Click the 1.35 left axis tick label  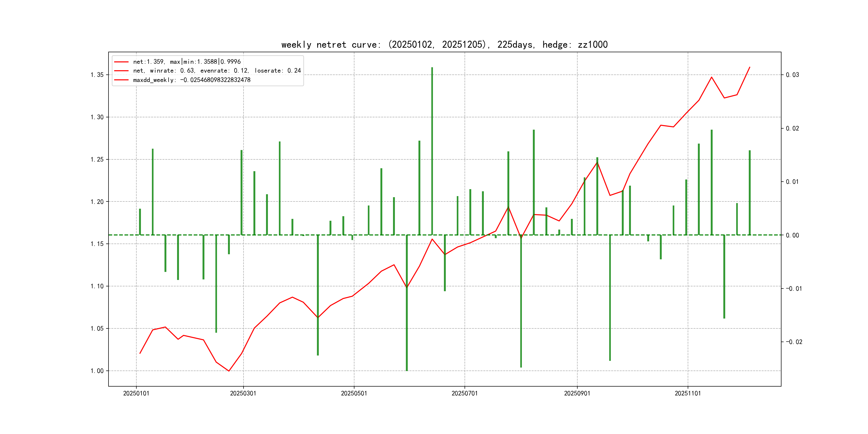click(97, 75)
